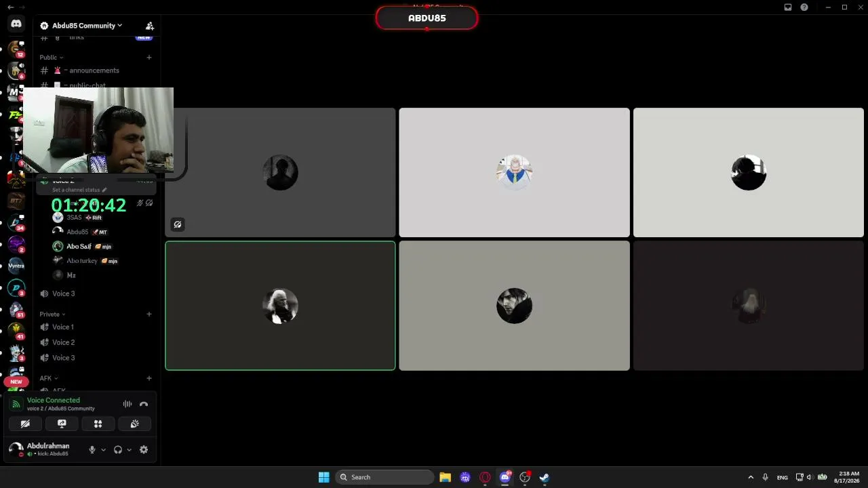Screen dimensions: 868x488
Task: Invite members to Abdu85 Community
Action: click(150, 26)
